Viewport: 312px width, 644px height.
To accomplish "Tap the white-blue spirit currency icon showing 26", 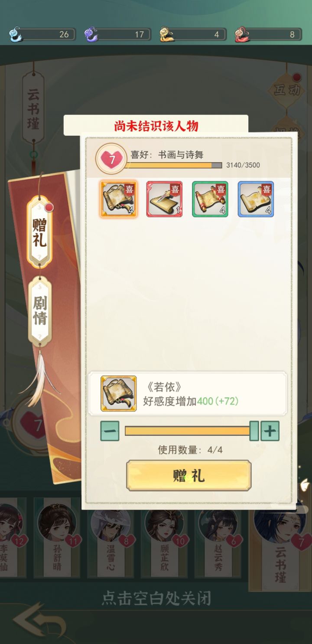I will coord(15,34).
